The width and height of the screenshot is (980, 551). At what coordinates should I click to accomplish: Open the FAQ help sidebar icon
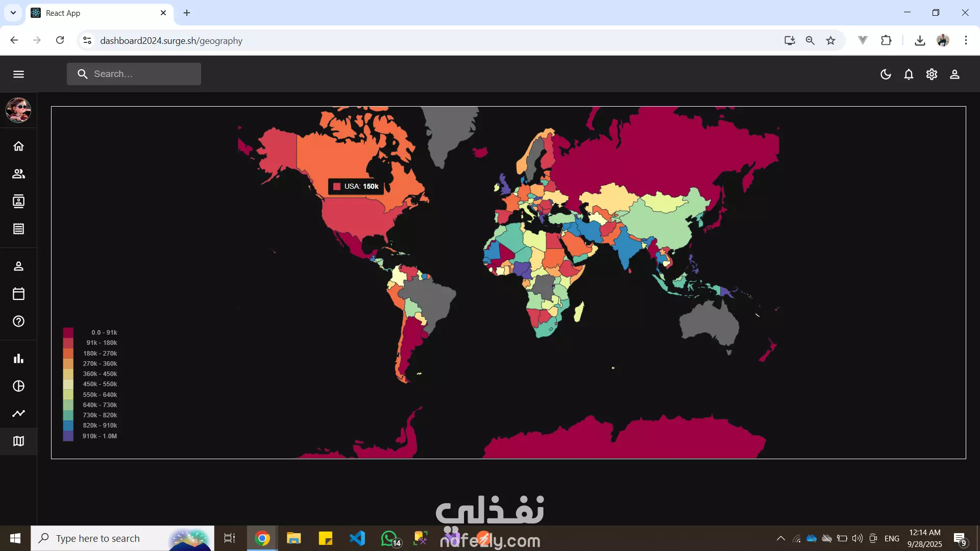click(19, 321)
